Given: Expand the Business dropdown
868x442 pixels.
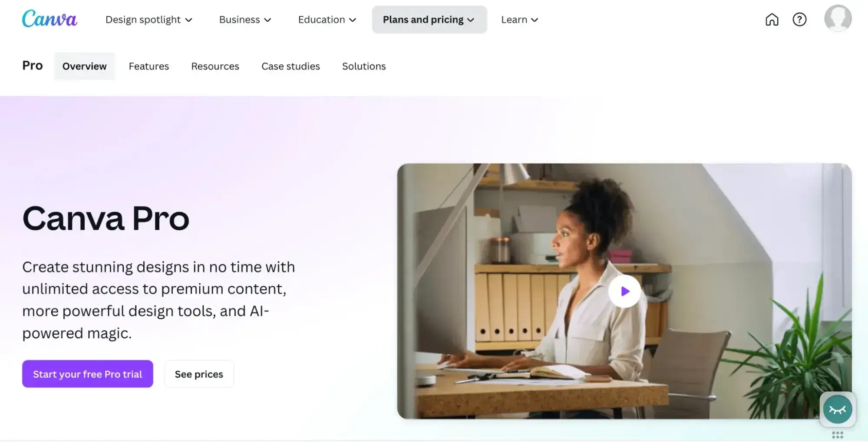Looking at the screenshot, I should pyautogui.click(x=245, y=20).
